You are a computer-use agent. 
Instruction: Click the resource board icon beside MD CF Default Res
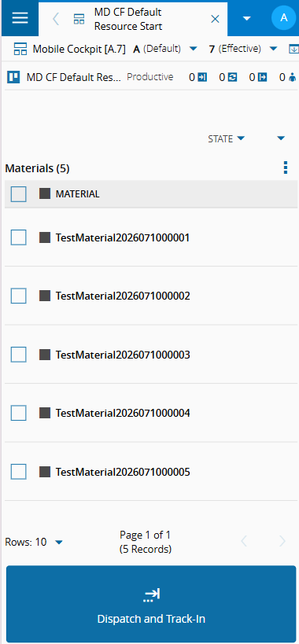[x=13, y=77]
